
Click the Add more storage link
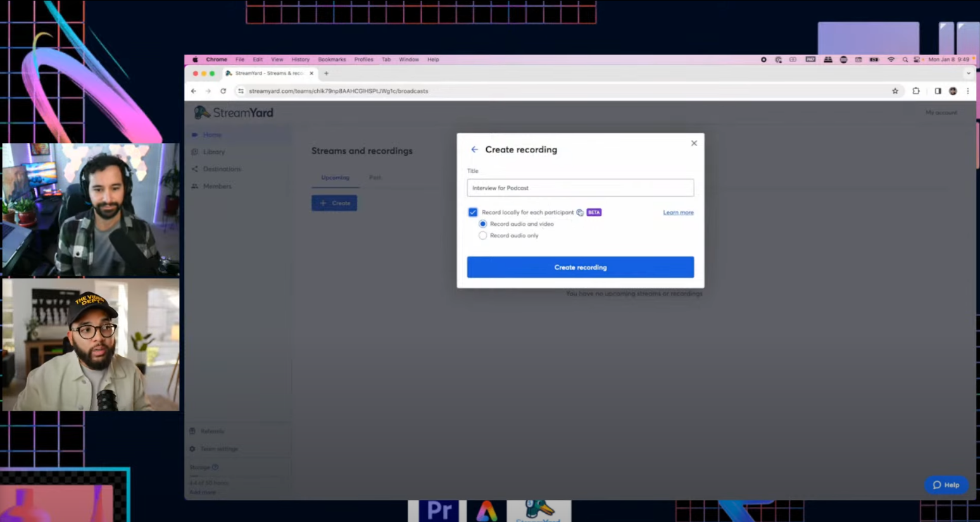(203, 492)
